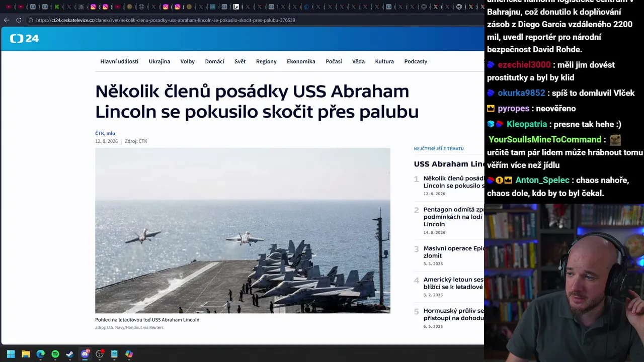Go to the Kultura section
The width and height of the screenshot is (644, 362).
384,61
